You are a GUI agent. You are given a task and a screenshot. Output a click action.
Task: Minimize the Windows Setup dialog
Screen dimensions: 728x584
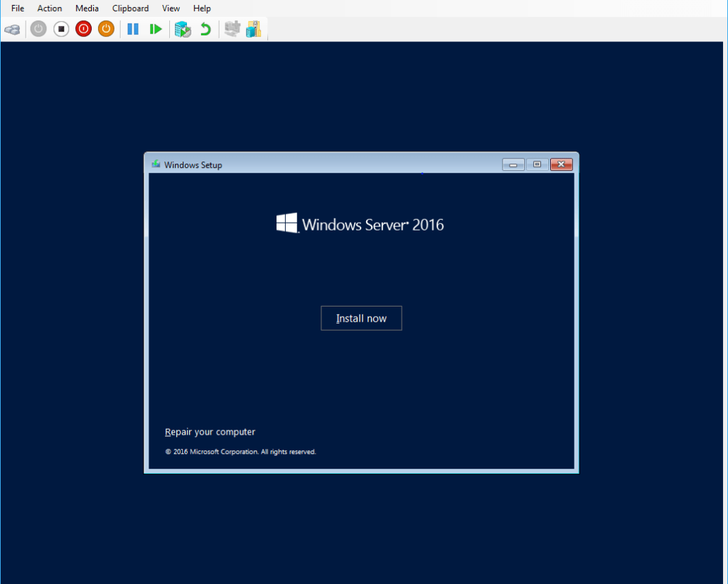(x=513, y=164)
